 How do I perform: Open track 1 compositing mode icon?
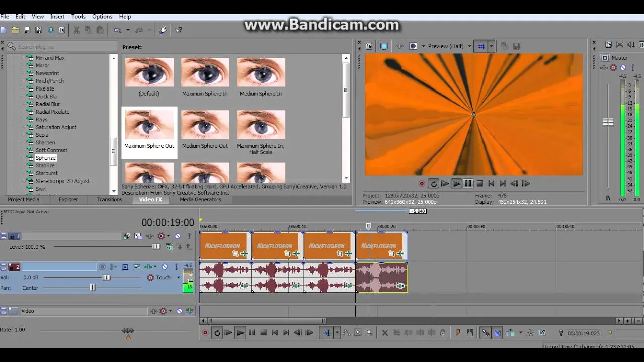pos(169,247)
